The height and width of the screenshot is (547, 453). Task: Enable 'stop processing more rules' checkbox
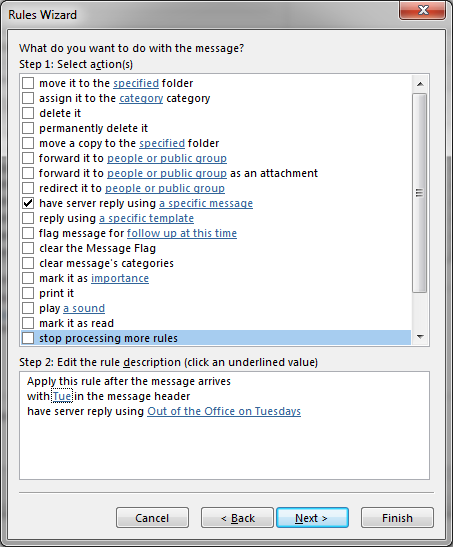28,338
